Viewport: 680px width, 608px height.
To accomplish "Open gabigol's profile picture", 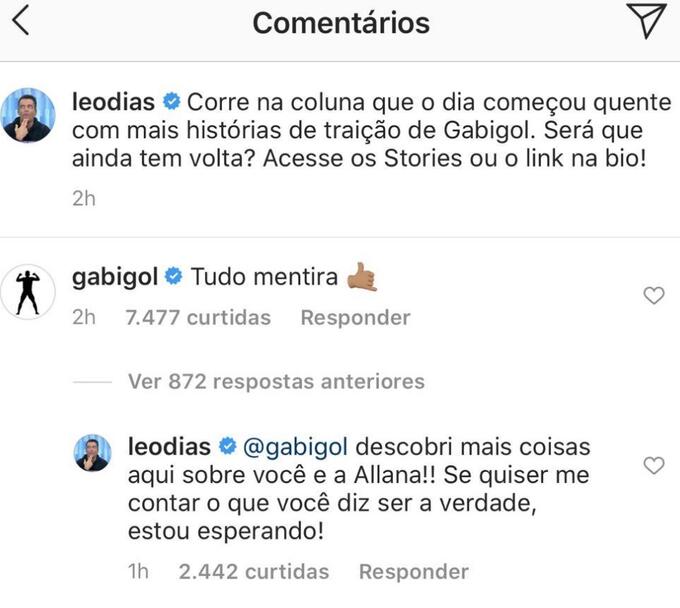I will tap(28, 291).
